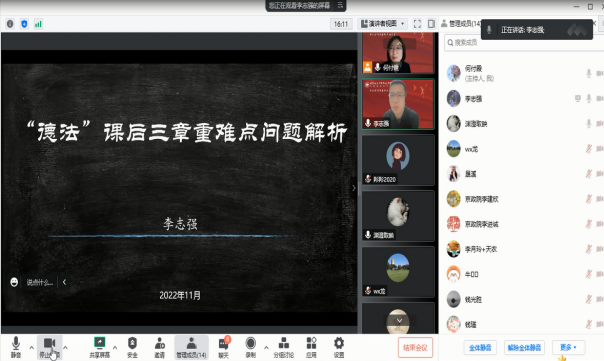Open the More (更多) dropdown in member panel
The height and width of the screenshot is (361, 604).
tap(568, 348)
